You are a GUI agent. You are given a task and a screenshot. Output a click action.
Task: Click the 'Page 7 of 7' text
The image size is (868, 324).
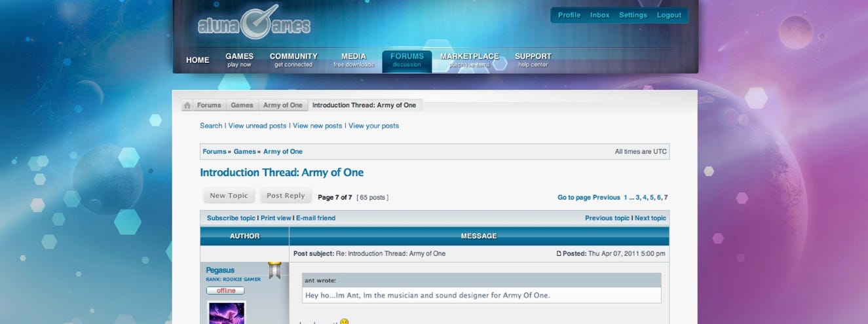[335, 197]
